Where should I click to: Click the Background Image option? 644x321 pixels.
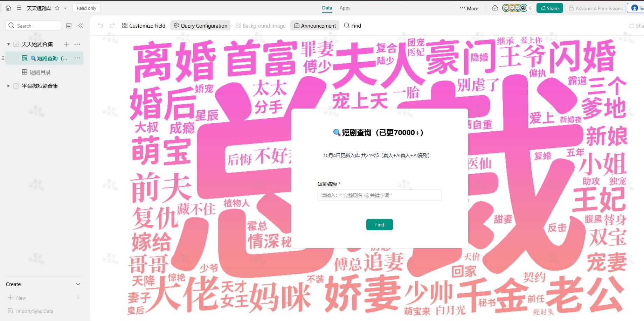(x=261, y=26)
